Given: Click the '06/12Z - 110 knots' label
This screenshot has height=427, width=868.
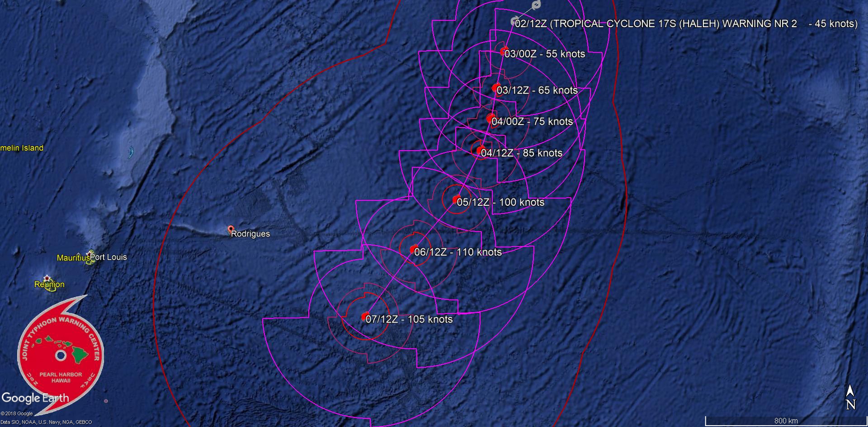Looking at the screenshot, I should click(458, 252).
